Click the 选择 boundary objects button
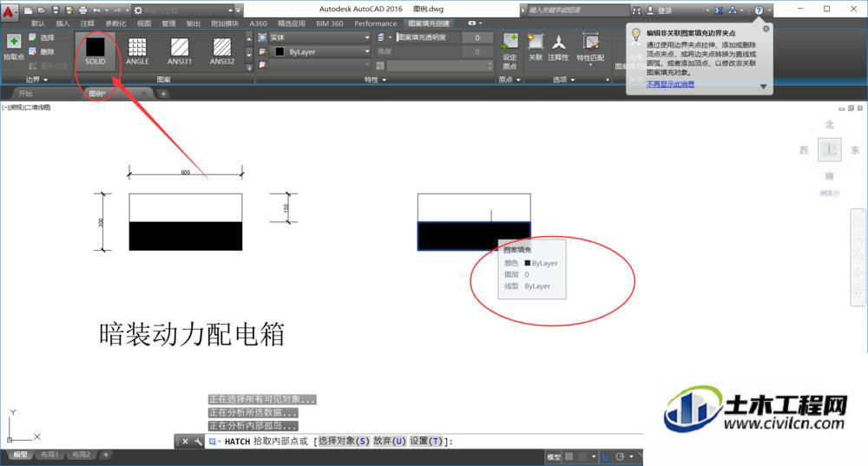The height and width of the screenshot is (466, 868). click(42, 37)
